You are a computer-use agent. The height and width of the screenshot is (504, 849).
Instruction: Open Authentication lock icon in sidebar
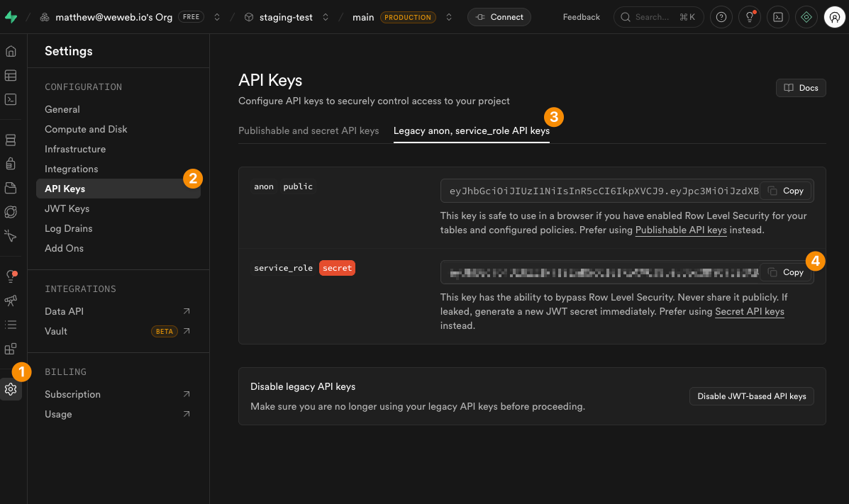coord(11,164)
